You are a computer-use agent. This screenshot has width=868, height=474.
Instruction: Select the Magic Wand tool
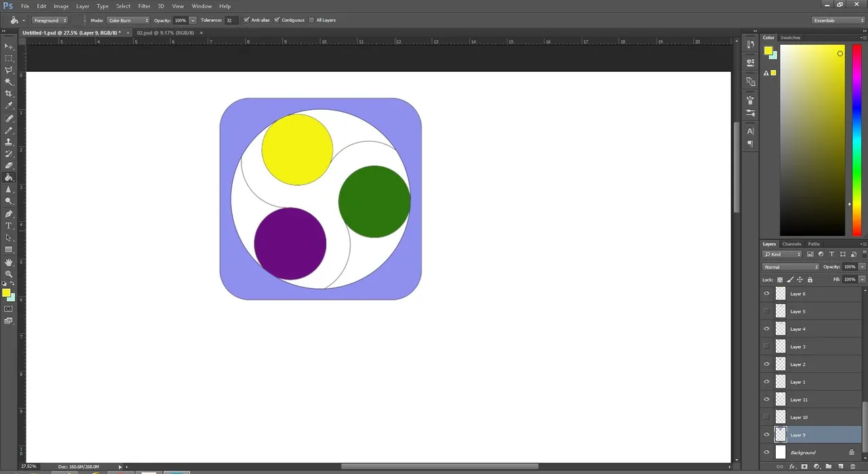click(9, 82)
